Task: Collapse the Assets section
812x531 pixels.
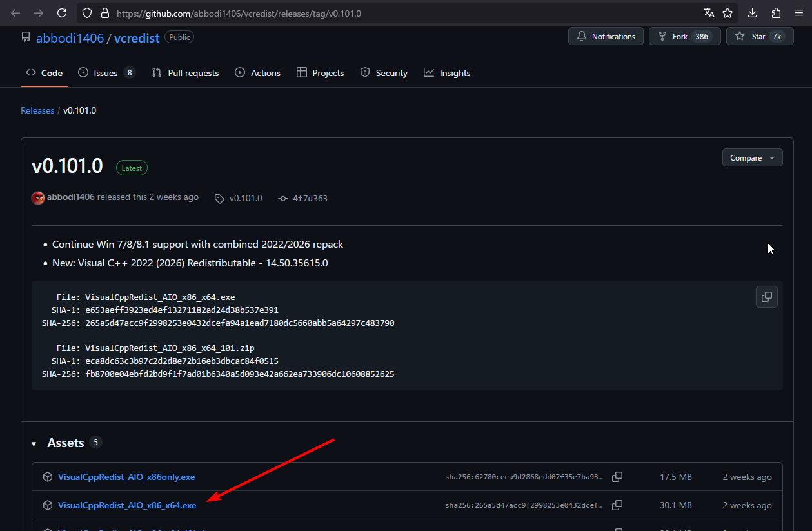Action: [34, 443]
